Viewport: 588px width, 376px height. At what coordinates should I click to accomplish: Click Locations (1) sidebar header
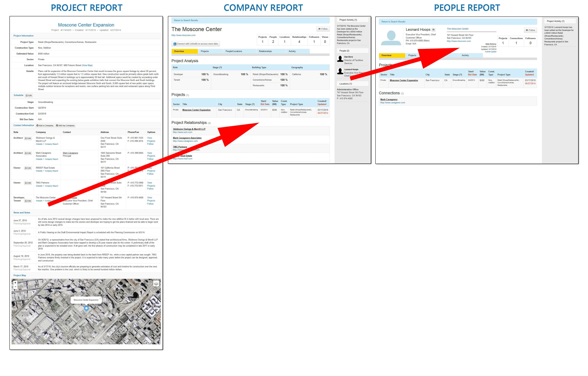[x=353, y=84]
